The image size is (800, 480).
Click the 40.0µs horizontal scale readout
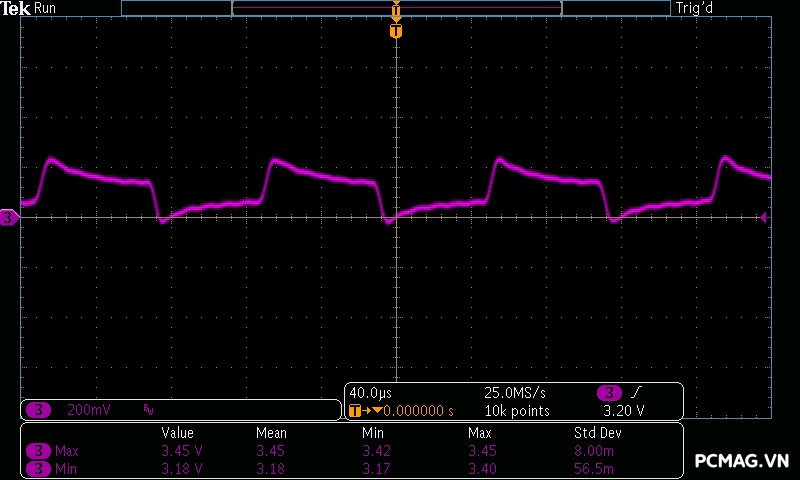click(x=367, y=392)
